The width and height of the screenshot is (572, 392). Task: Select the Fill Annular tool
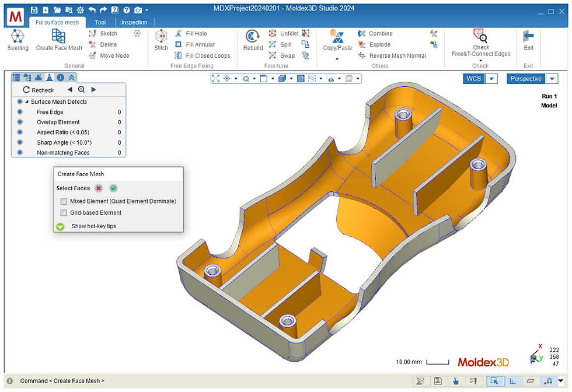(195, 44)
